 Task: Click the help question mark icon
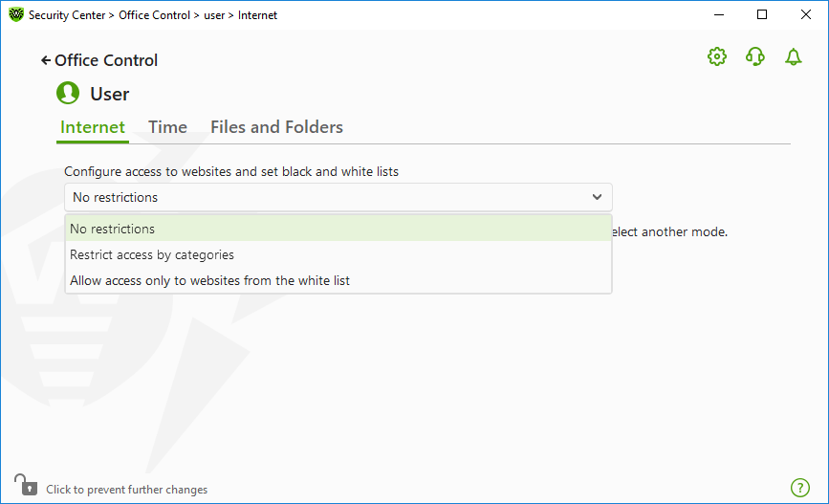800,488
